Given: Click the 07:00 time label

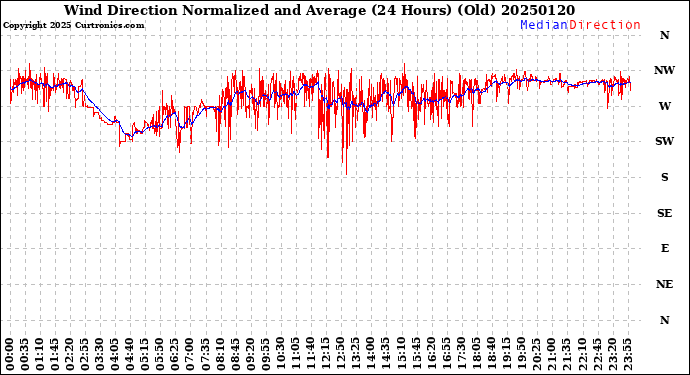Looking at the screenshot, I should [190, 354].
